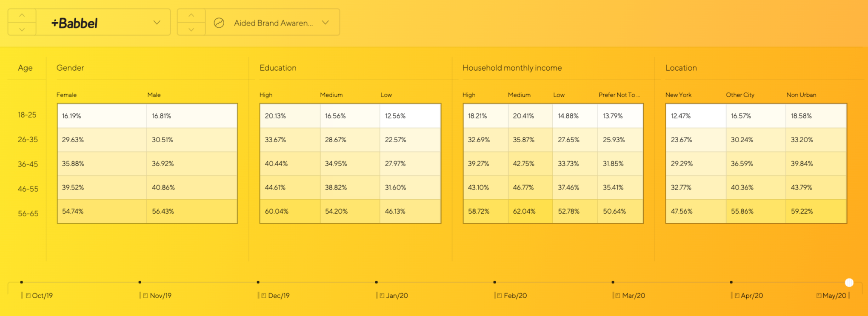
Task: Click the small calendar icon beside Apr/20
Action: click(x=737, y=296)
